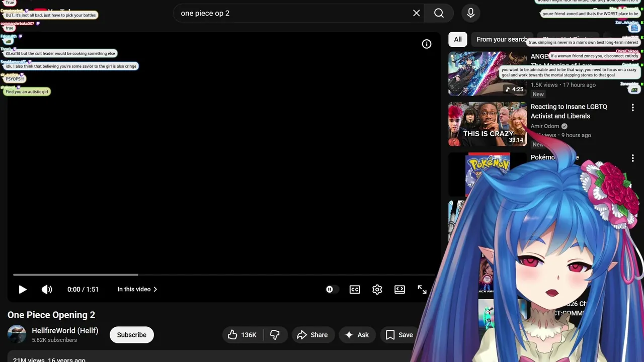Mute the video volume speaker icon
Viewport: 644px width, 362px height.
point(47,290)
